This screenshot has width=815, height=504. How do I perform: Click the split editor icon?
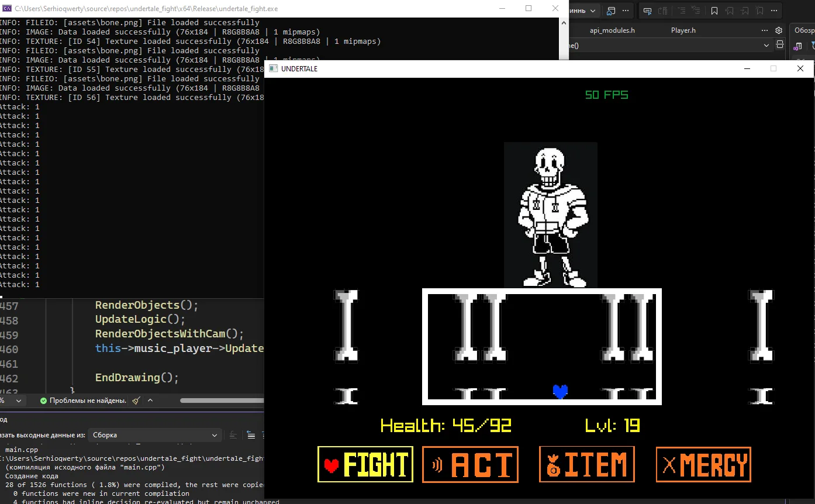pos(780,45)
